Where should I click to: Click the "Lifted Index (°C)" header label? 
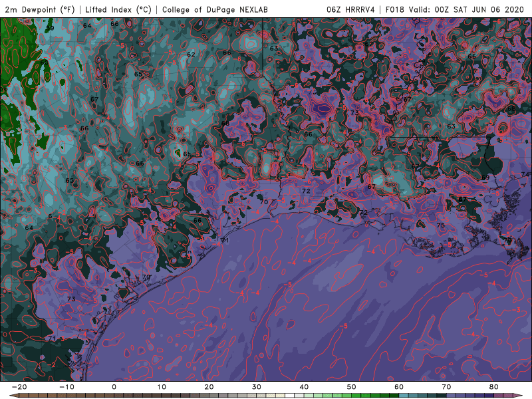[118, 9]
